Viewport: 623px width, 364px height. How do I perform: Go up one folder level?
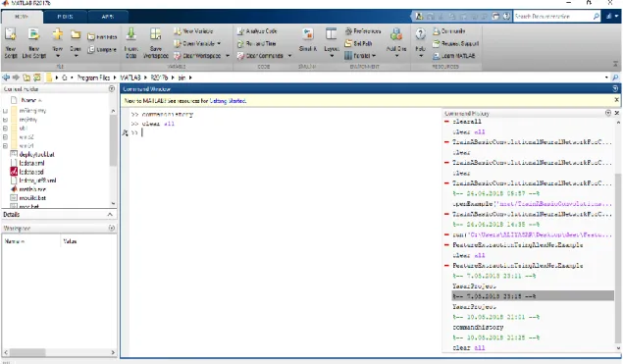(x=26, y=78)
